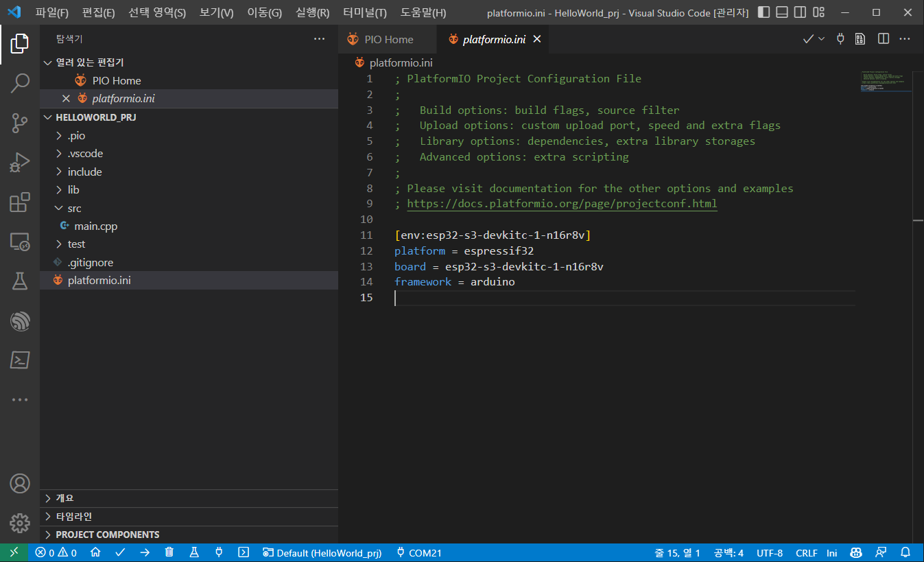924x562 pixels.
Task: Collapse the src folder
Action: (189, 209)
